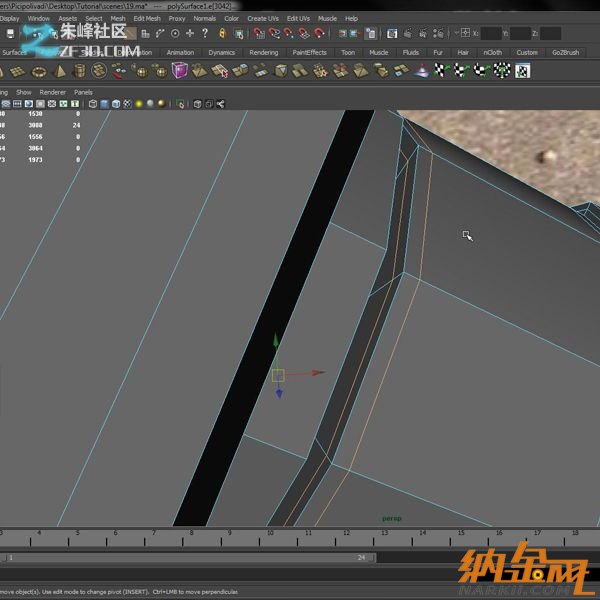
Task: Enable snap to points magnet
Action: (289, 34)
